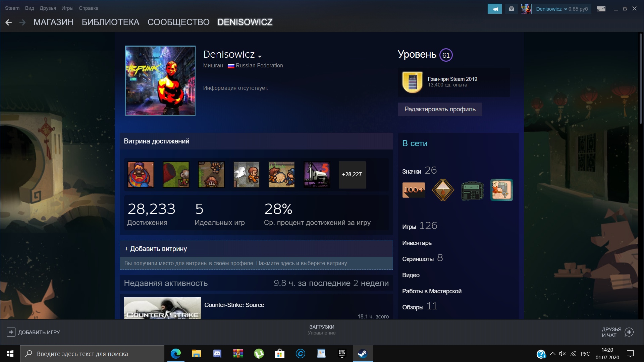Click Counter-Strike: Source banner image

click(x=163, y=308)
